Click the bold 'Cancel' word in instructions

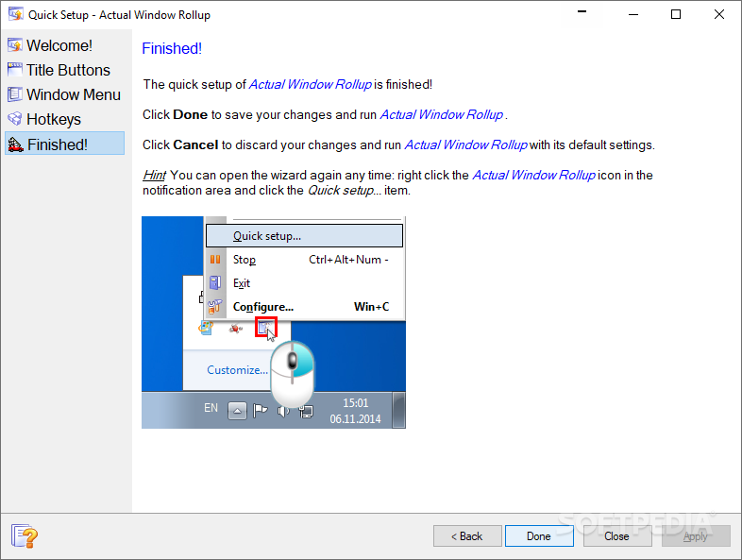tap(195, 144)
